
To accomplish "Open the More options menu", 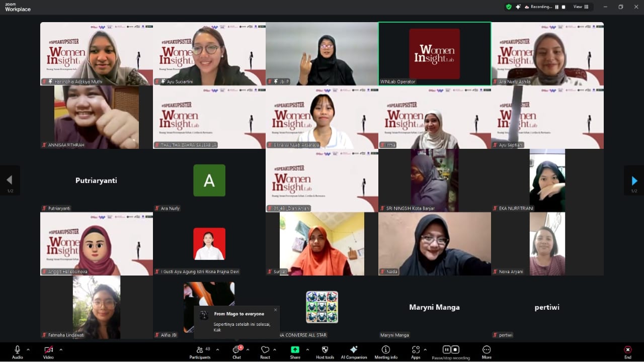I will click(486, 352).
